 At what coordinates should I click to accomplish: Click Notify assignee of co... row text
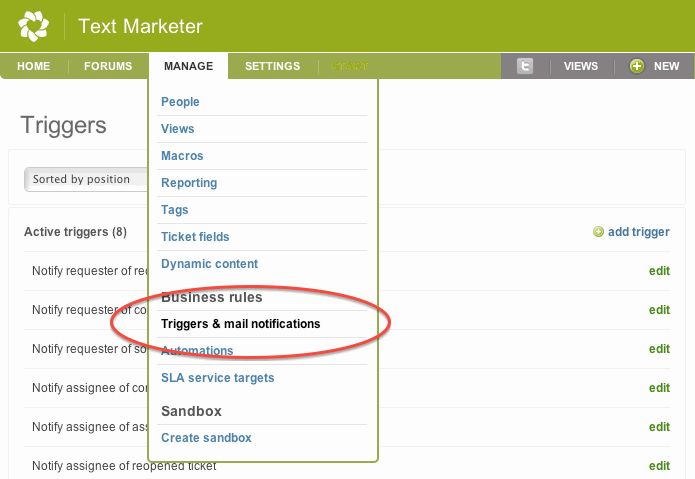pos(90,388)
